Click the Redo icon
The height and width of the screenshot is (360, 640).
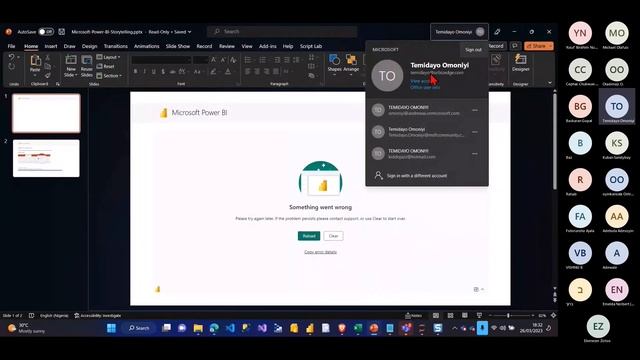[11, 67]
